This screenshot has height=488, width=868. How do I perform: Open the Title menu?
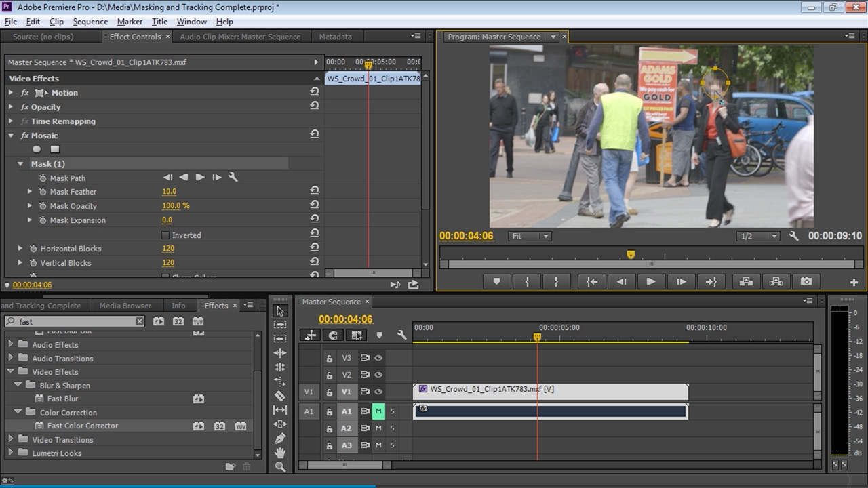click(x=159, y=22)
